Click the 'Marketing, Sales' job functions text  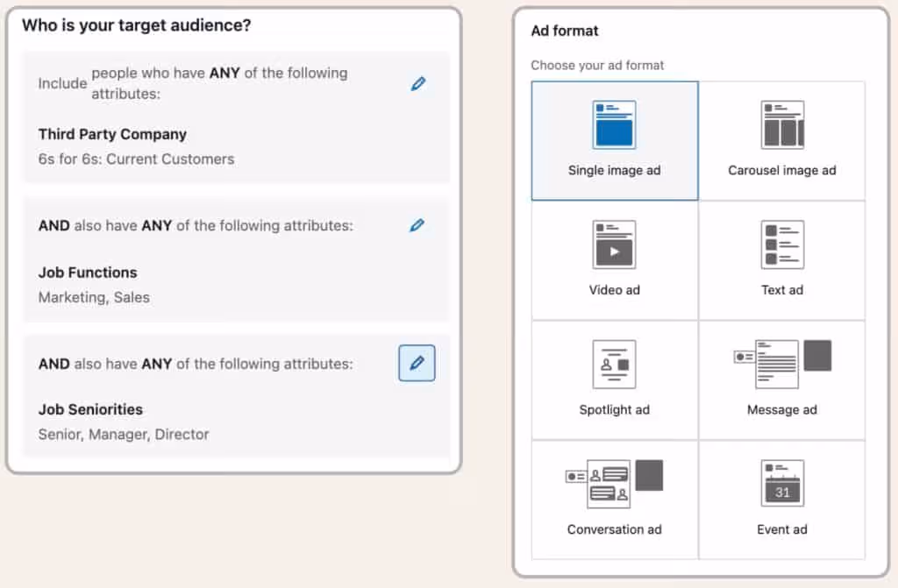[94, 297]
